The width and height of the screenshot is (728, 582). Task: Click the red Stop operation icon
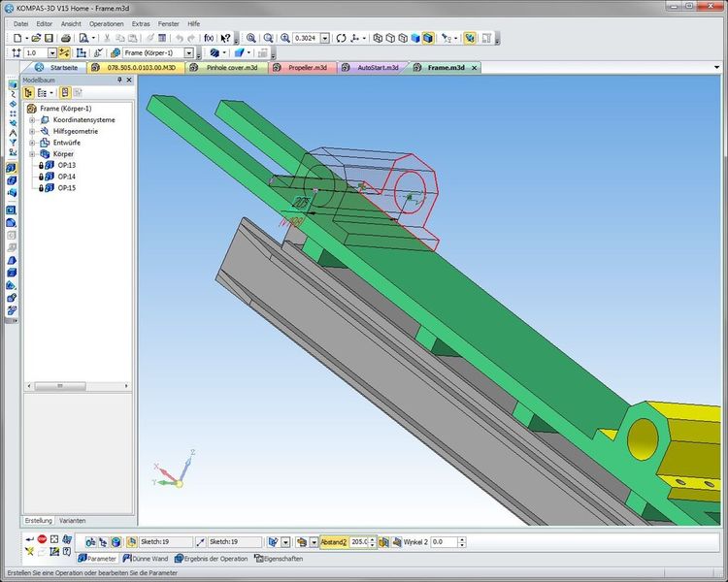point(42,539)
